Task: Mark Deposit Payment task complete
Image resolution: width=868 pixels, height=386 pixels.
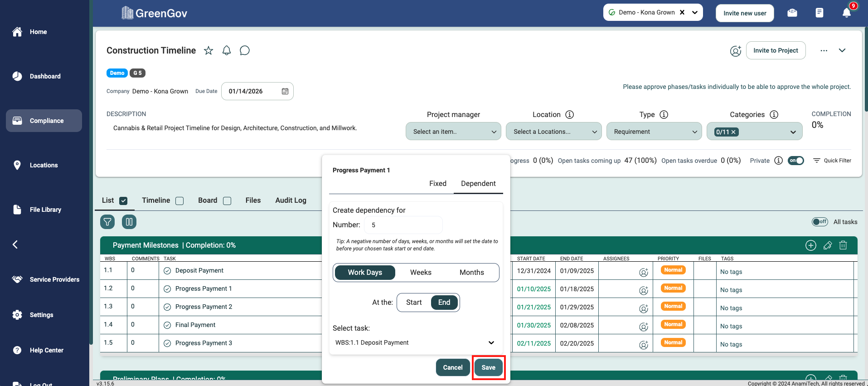Action: pyautogui.click(x=167, y=271)
